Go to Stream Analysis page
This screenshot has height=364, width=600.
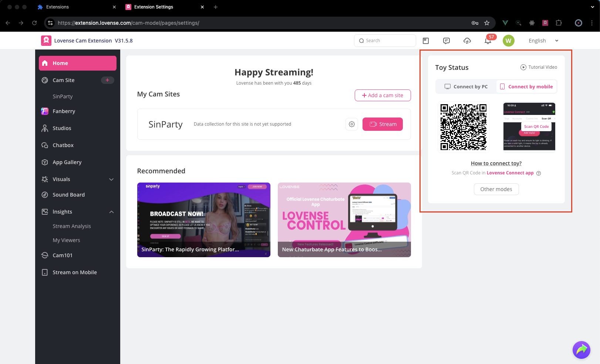(x=72, y=226)
